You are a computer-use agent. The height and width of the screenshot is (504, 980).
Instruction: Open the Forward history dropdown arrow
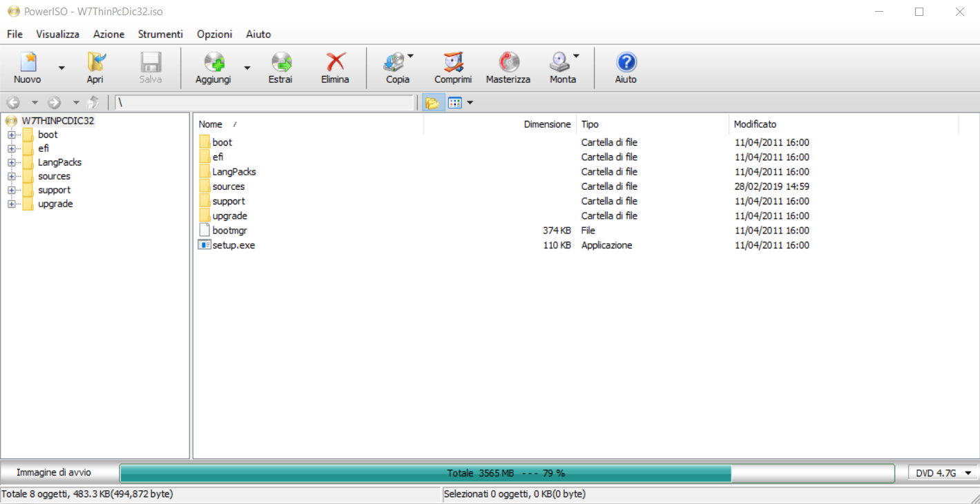76,103
